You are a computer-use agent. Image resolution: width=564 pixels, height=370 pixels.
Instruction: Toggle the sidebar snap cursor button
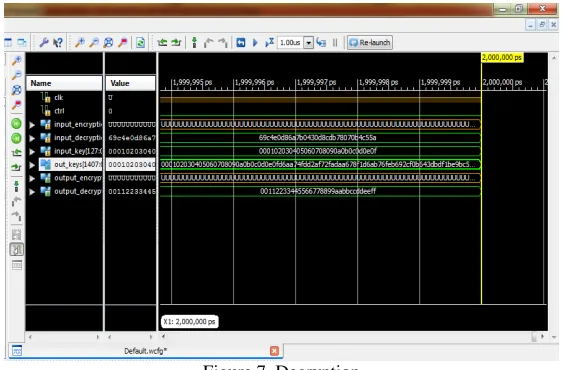pyautogui.click(x=17, y=250)
